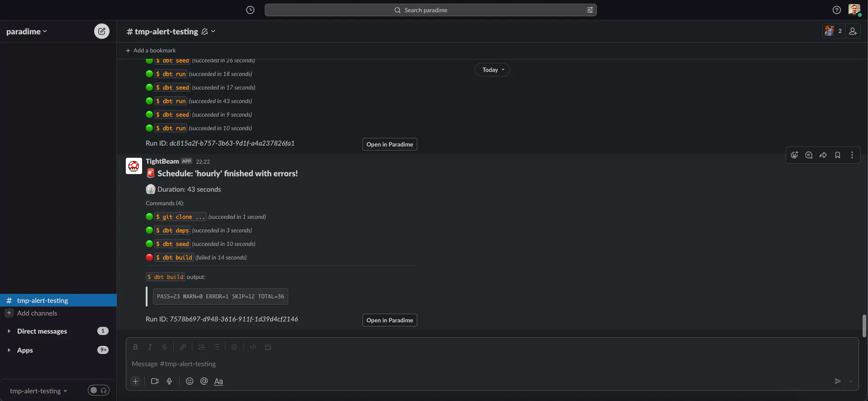868x401 pixels.
Task: Toggle italic formatting
Action: coord(150,347)
